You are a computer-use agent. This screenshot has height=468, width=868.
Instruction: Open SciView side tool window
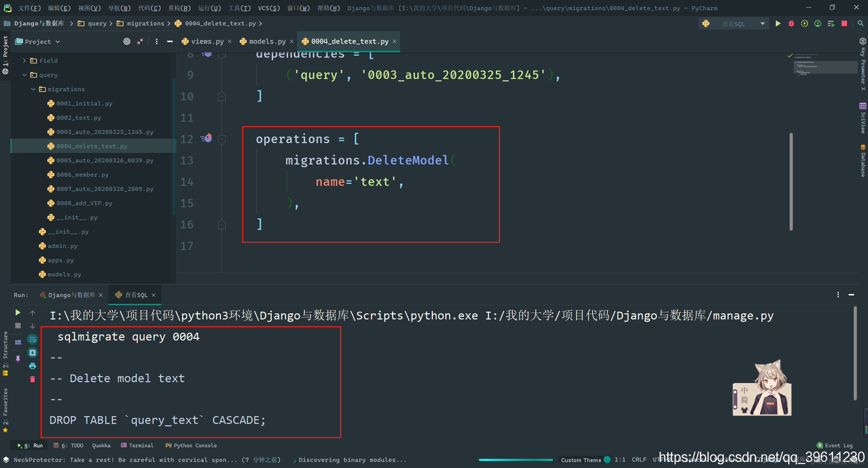point(863,118)
